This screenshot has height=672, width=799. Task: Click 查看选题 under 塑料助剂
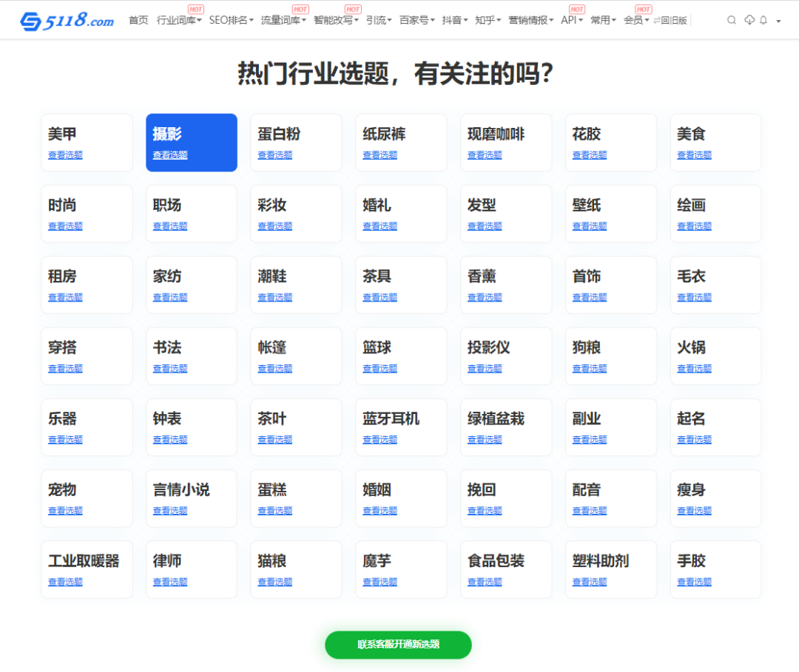(x=590, y=582)
